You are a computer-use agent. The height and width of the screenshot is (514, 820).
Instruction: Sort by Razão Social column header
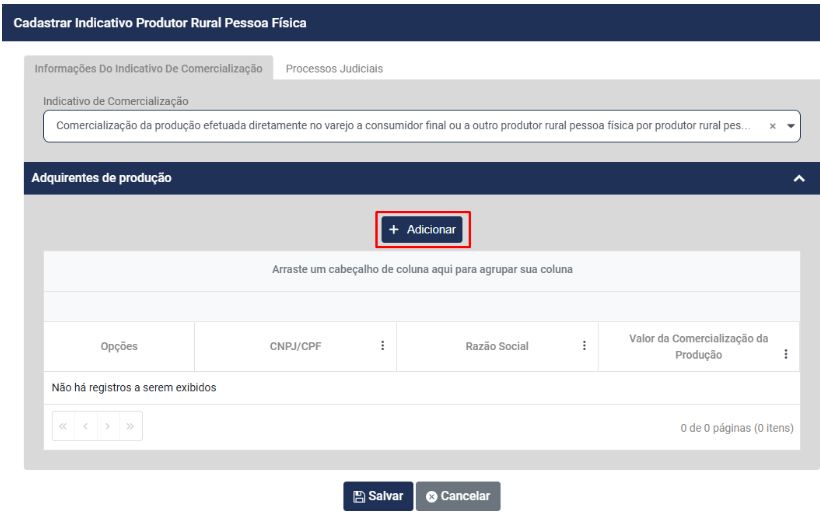click(x=497, y=347)
